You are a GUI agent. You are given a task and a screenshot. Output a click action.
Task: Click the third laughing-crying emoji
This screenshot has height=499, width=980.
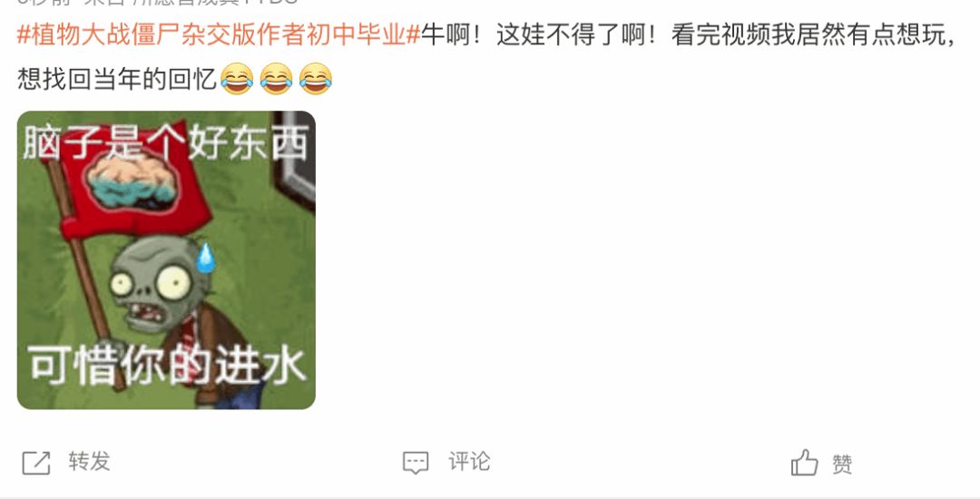pyautogui.click(x=315, y=79)
